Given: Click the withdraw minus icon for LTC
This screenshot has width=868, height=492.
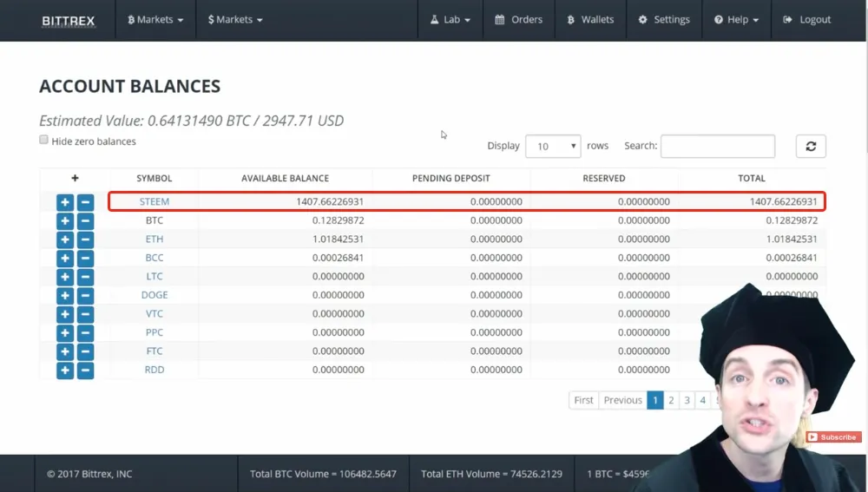Looking at the screenshot, I should click(x=85, y=277).
